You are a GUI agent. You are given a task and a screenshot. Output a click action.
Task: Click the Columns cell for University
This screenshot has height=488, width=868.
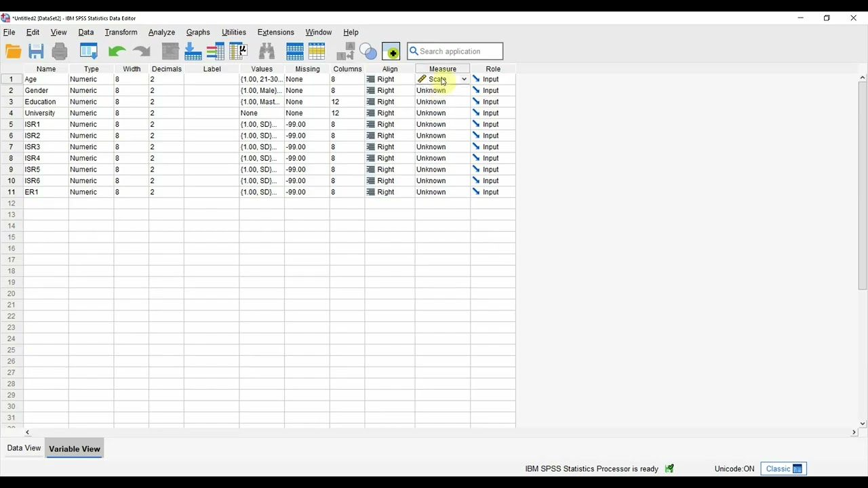click(347, 113)
